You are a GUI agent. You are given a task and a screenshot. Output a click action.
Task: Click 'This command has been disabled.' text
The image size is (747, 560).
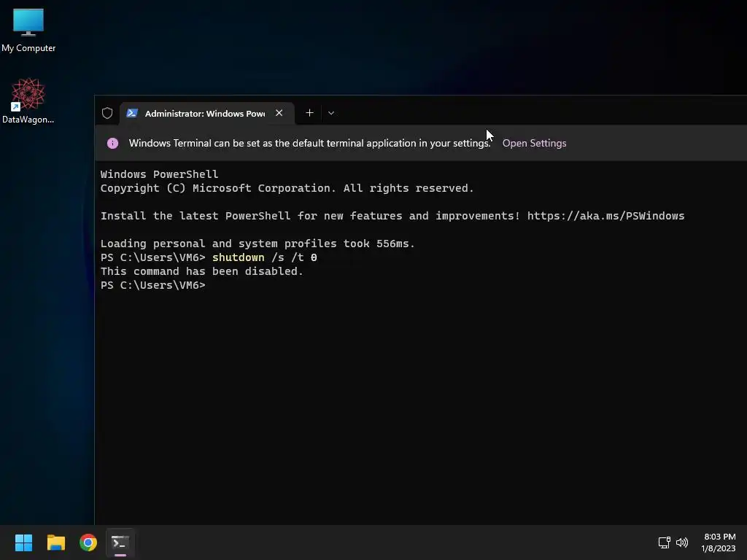(201, 271)
